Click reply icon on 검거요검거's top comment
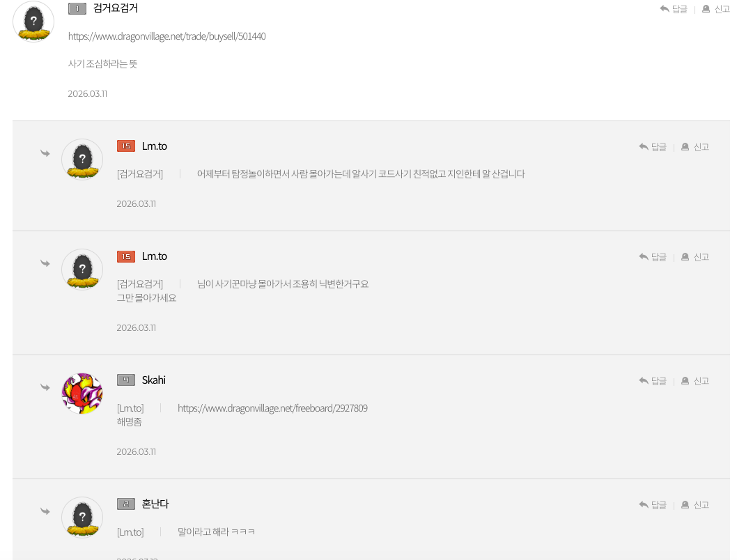 tap(665, 8)
